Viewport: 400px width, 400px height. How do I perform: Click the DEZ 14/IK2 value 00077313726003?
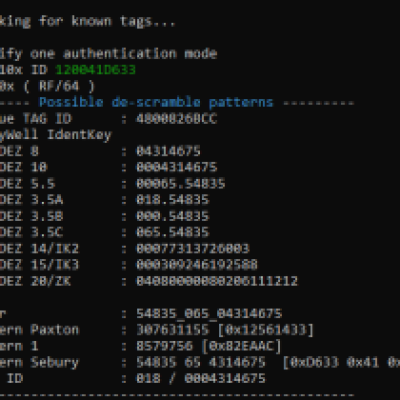193,248
